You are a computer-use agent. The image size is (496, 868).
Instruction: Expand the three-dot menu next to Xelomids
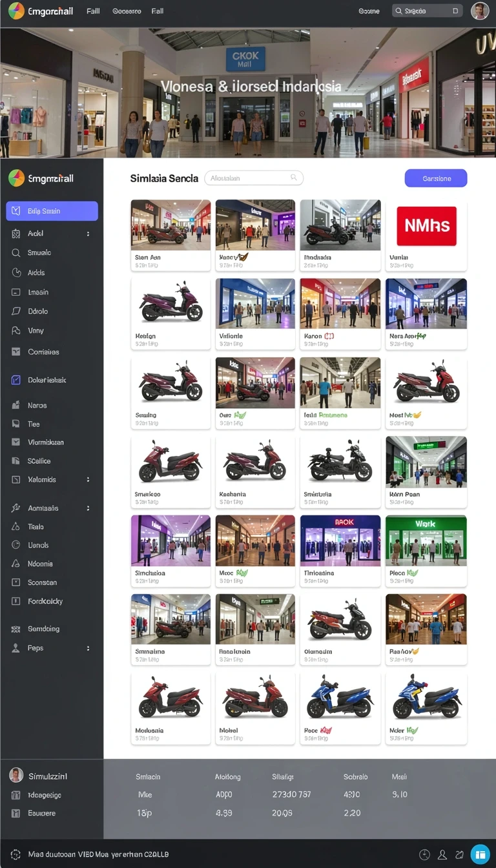coord(88,480)
